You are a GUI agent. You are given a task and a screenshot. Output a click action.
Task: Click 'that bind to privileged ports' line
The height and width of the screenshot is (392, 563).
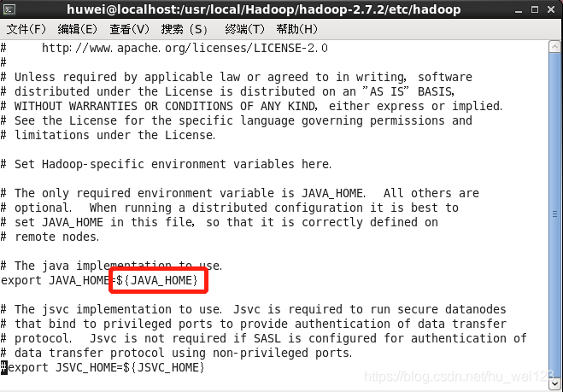click(x=254, y=325)
